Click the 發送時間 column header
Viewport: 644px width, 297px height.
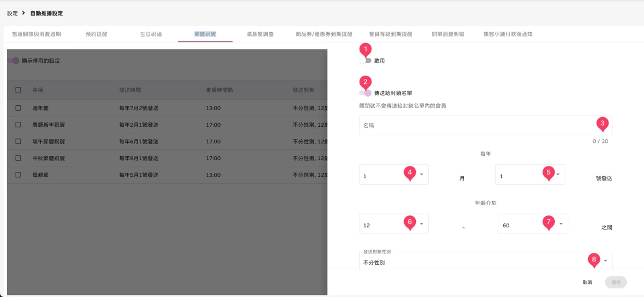click(x=130, y=90)
